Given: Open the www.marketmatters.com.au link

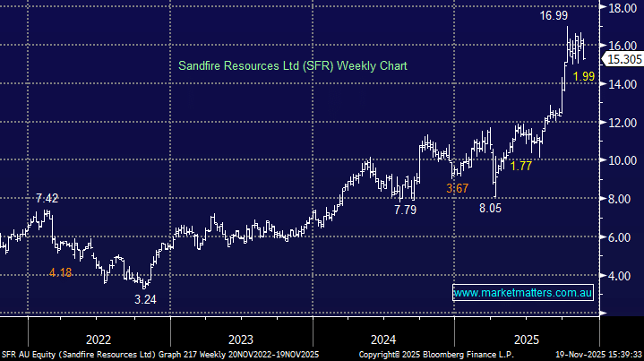Looking at the screenshot, I should (x=523, y=293).
